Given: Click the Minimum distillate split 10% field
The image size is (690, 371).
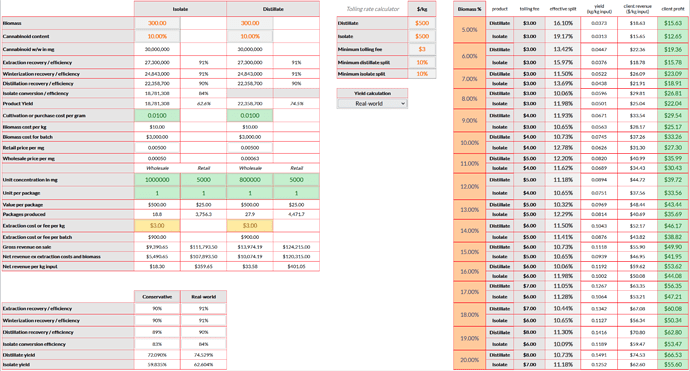Looking at the screenshot, I should [422, 62].
